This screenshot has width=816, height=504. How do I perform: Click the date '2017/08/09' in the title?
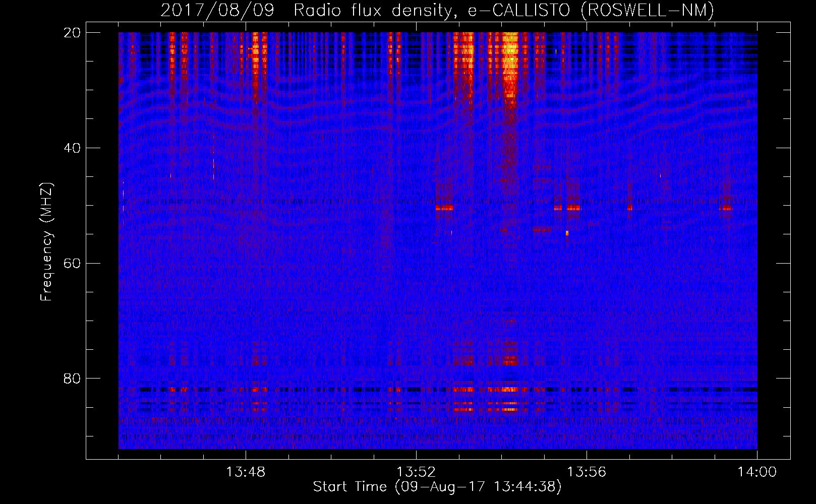[x=217, y=10]
